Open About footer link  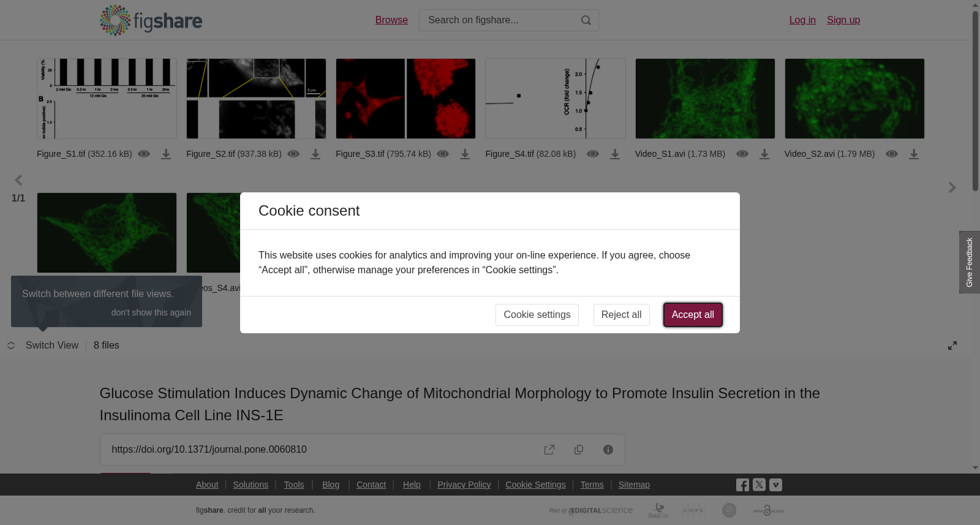pyautogui.click(x=207, y=485)
